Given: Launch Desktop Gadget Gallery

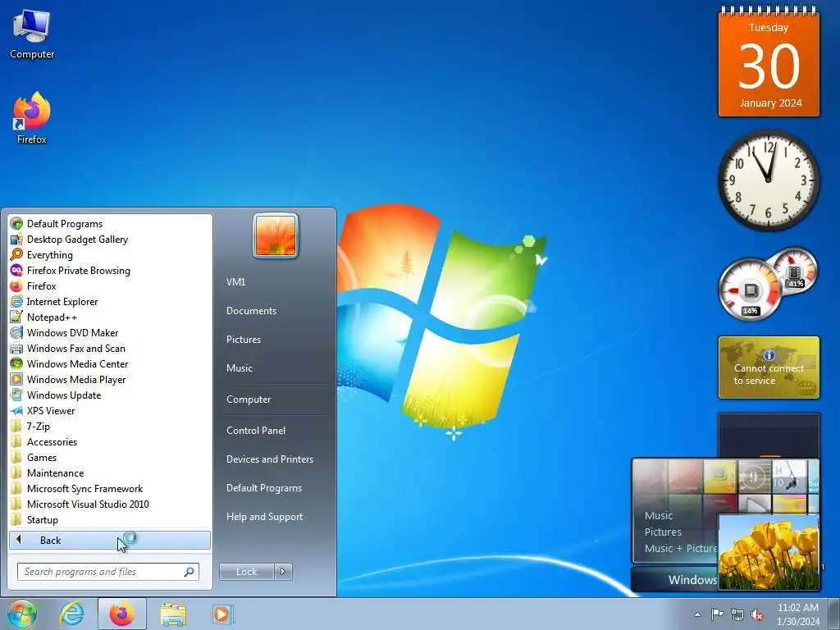Looking at the screenshot, I should (x=111, y=240).
